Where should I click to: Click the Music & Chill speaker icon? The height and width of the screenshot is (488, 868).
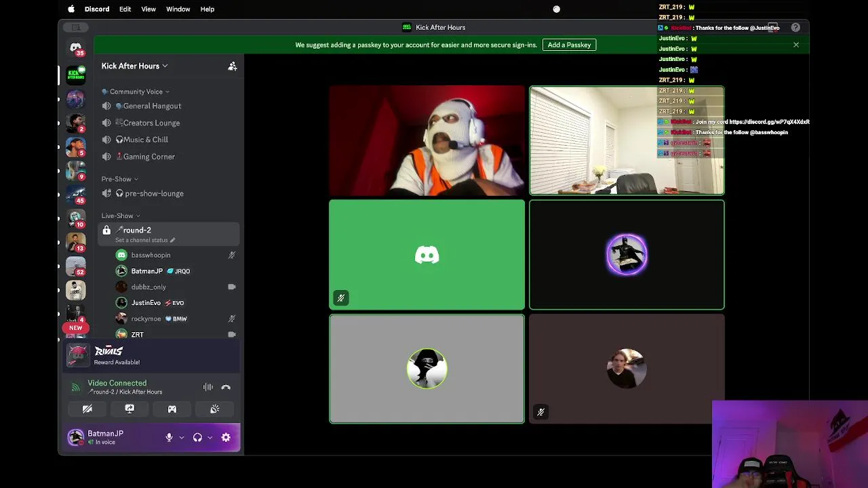(x=106, y=140)
